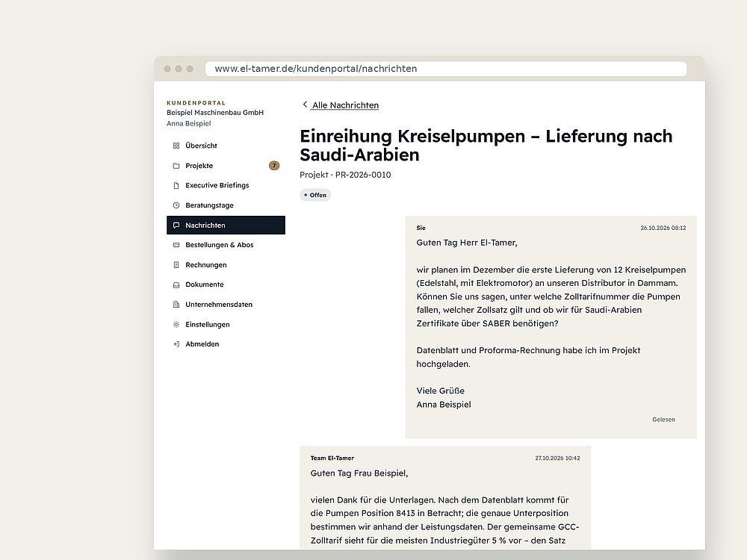Click the timestamp 26.10.2026 08:12
The height and width of the screenshot is (560, 747).
click(663, 228)
